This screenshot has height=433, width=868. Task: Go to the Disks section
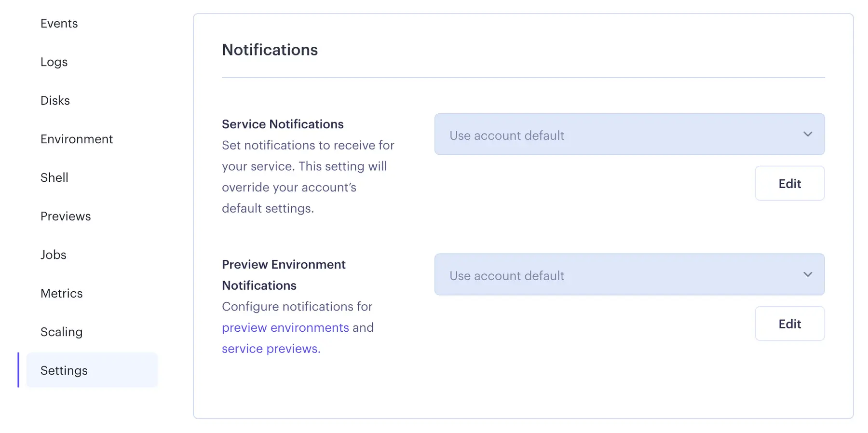click(55, 100)
